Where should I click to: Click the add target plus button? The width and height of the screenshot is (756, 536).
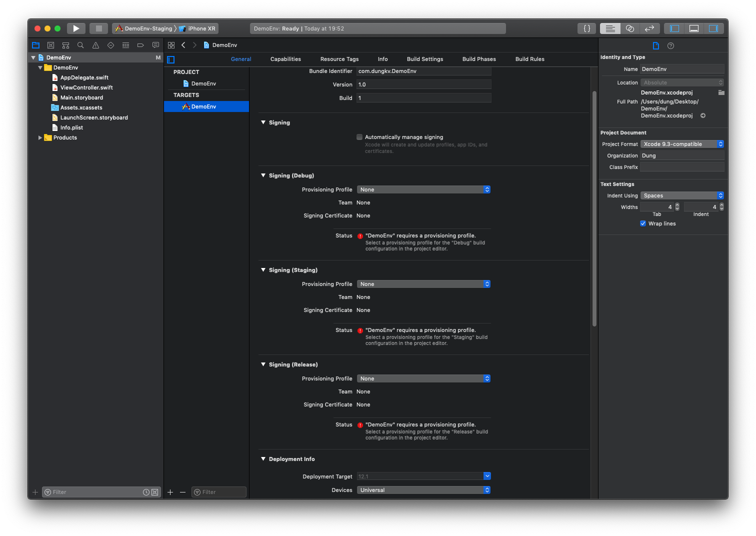[170, 492]
